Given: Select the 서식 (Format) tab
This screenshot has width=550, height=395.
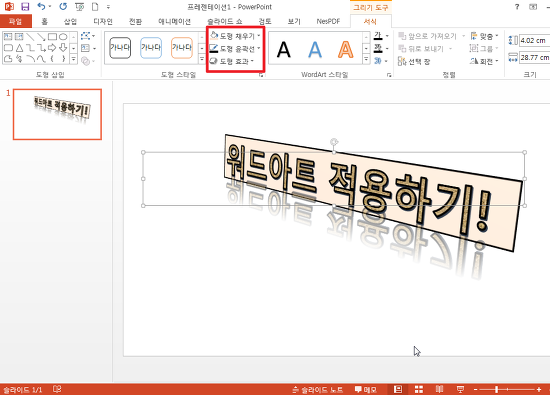Looking at the screenshot, I should point(370,21).
